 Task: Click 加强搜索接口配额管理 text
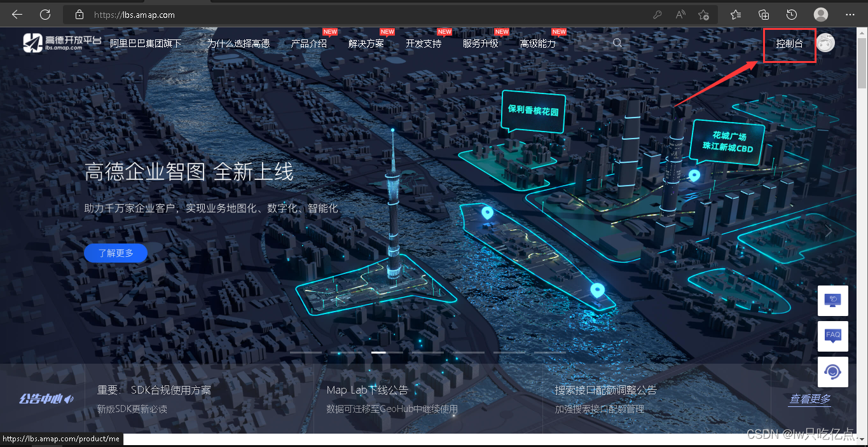(600, 409)
